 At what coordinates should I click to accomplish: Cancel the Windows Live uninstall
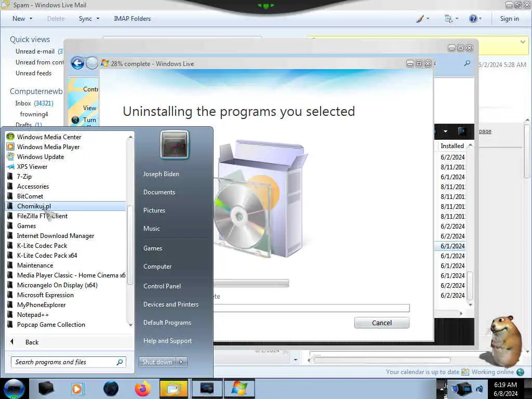tap(382, 323)
